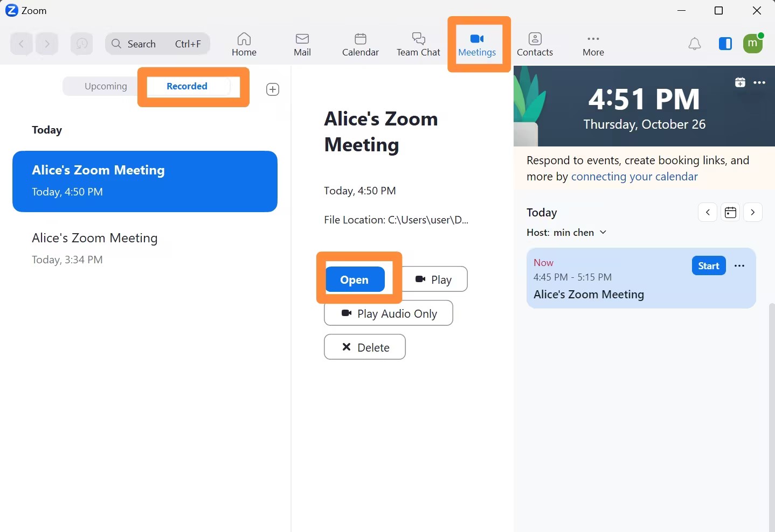
Task: Switch to the Recorded meetings list
Action: click(187, 86)
